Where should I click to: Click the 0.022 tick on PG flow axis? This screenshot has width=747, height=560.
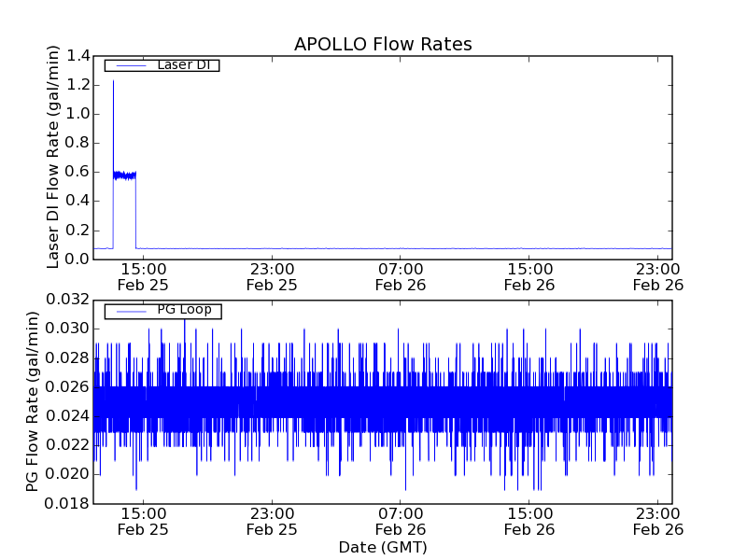(x=67, y=445)
